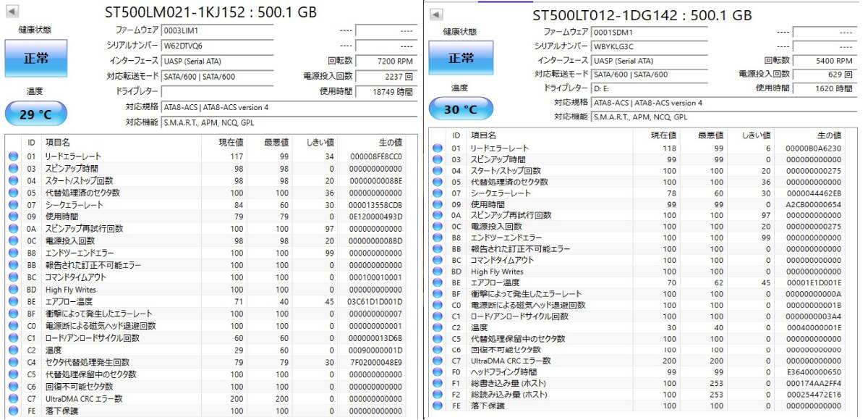Click raw value 00000B0A6230
Screen dimensions: 868x420
point(814,148)
